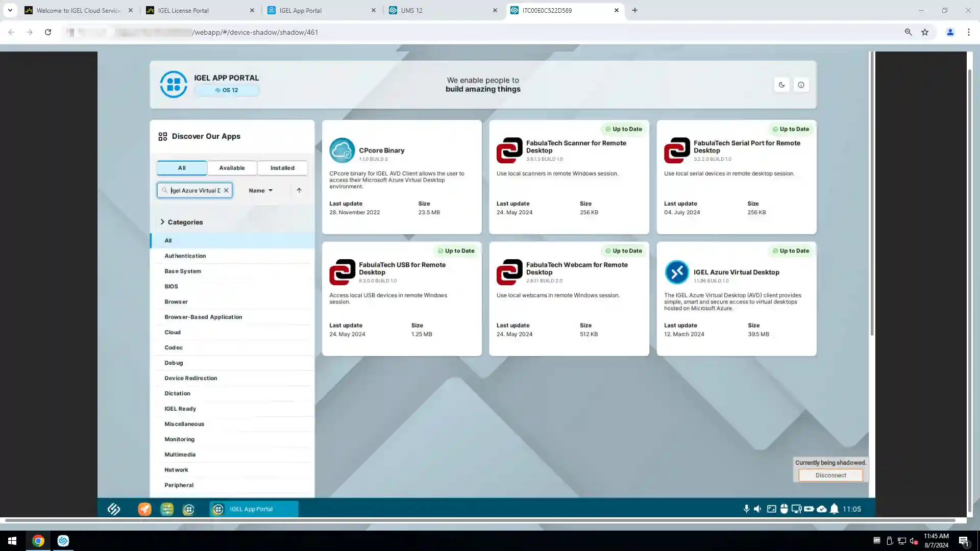Open the CPcore Binary app icon
980x551 pixels.
(342, 150)
